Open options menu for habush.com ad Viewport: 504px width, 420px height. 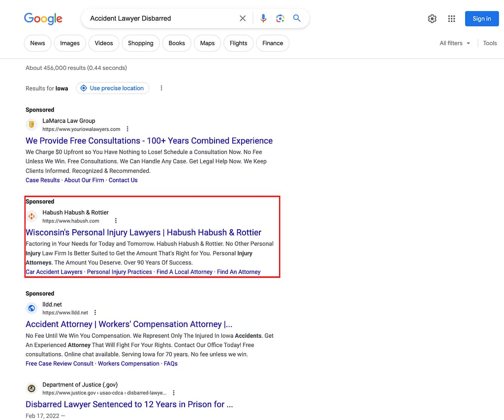click(116, 221)
